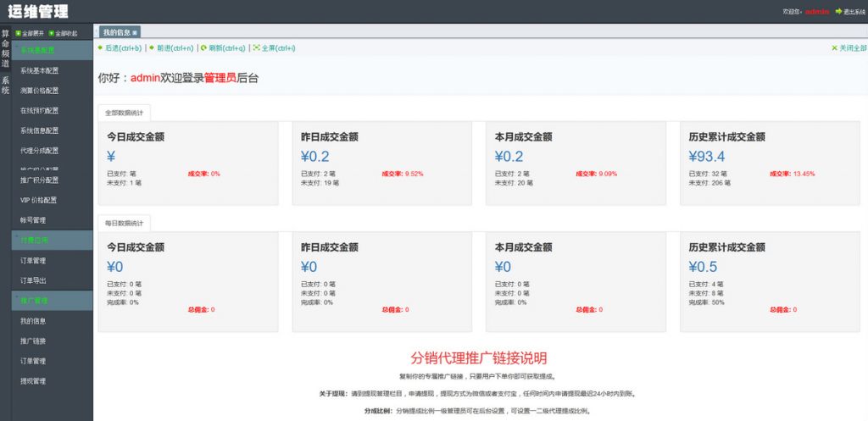
Task: Select the 每日数据统计 tab
Action: tap(125, 223)
